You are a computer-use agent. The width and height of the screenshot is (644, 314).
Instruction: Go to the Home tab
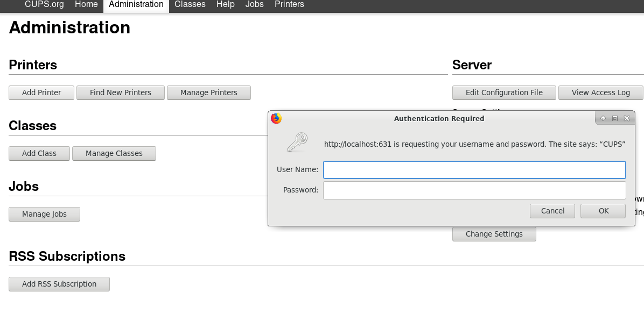[x=86, y=4]
